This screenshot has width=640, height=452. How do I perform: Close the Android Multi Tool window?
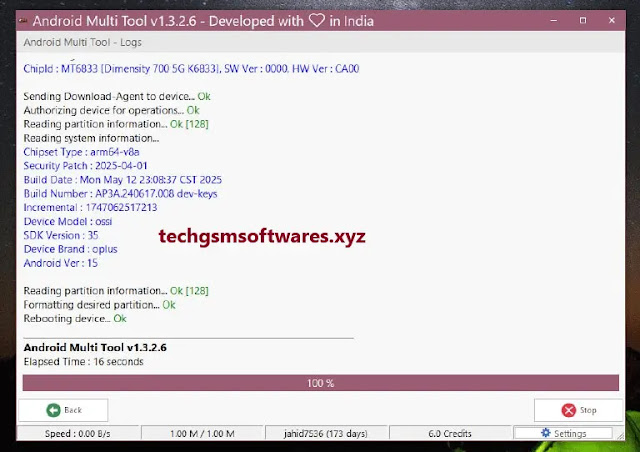click(x=612, y=20)
